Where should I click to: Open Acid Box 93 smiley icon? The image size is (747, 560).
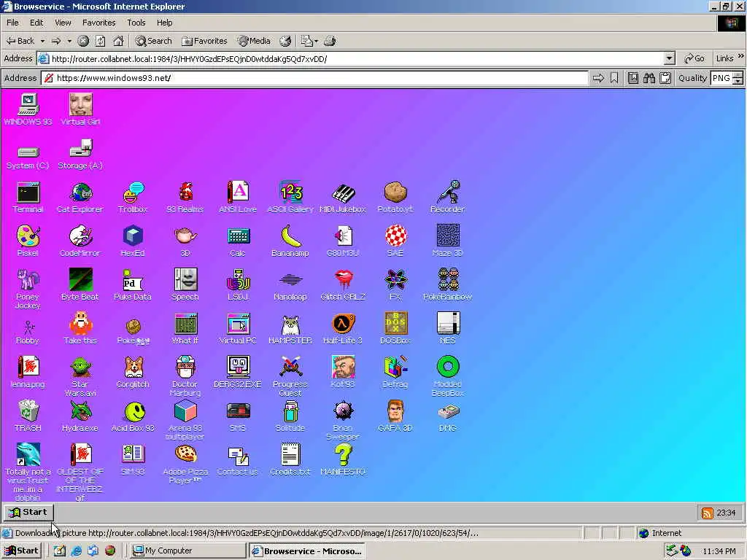133,416
